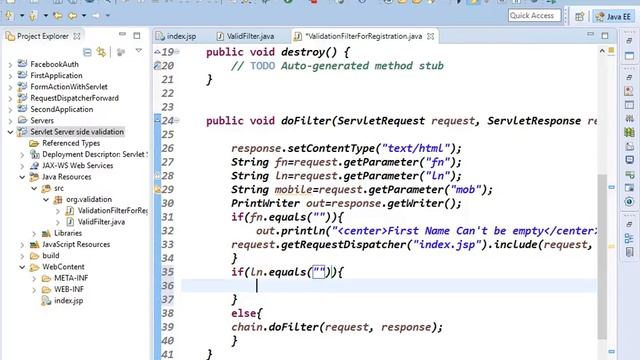
Task: Click the lower yellow overview ruler marker
Action: [x=611, y=247]
